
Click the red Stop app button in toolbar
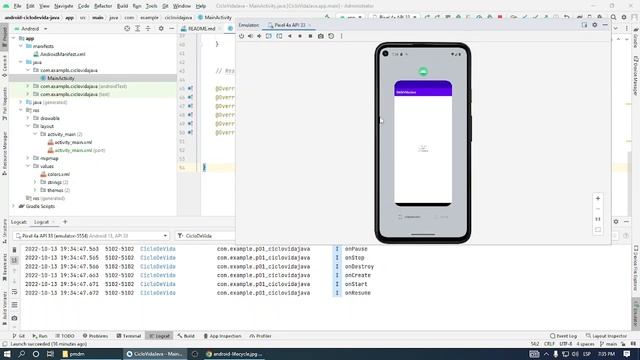click(500, 18)
